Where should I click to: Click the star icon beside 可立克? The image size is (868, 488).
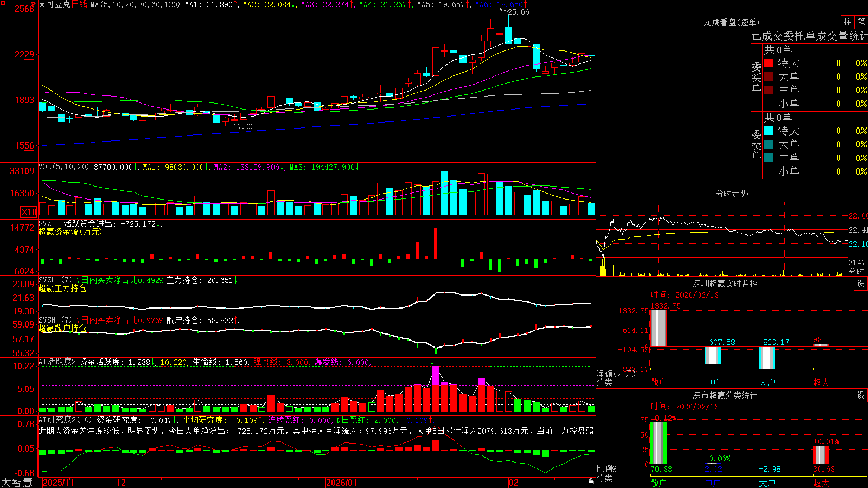(42, 4)
